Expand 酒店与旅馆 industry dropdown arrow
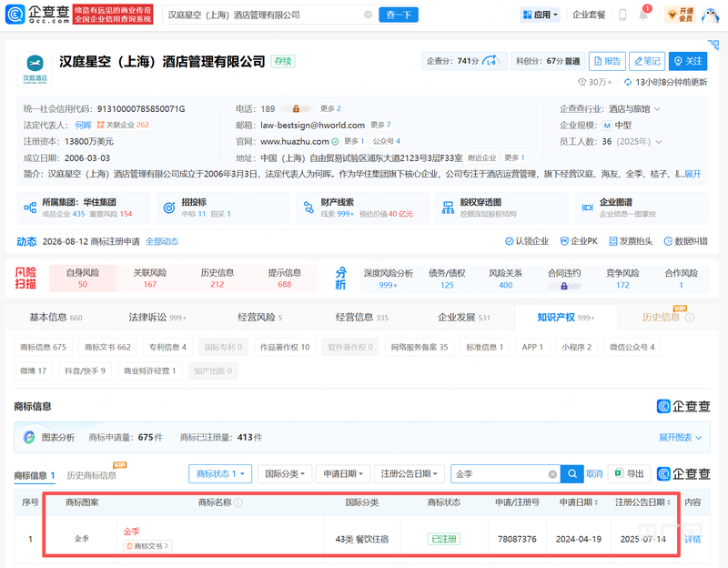 [657, 109]
